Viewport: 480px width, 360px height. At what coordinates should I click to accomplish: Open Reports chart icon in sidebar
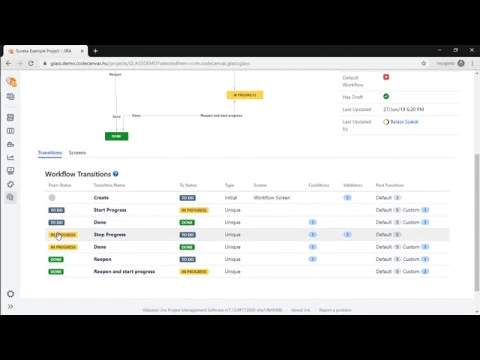point(11,157)
